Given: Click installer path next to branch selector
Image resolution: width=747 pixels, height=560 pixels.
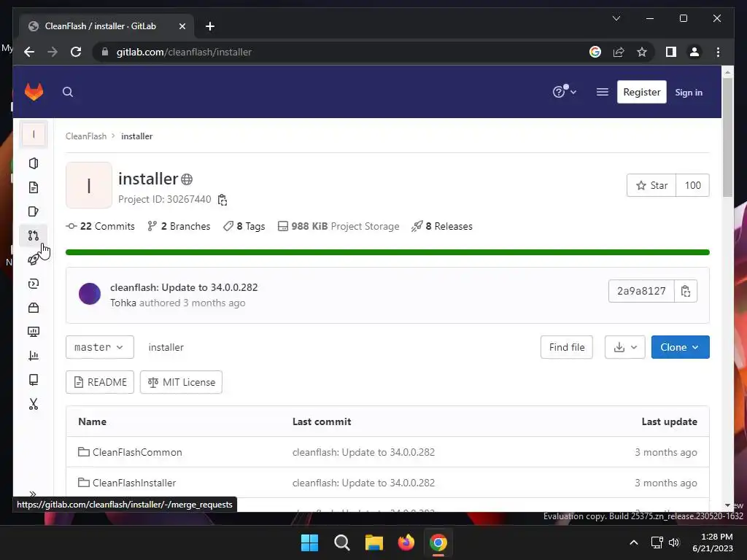Looking at the screenshot, I should click(x=166, y=347).
